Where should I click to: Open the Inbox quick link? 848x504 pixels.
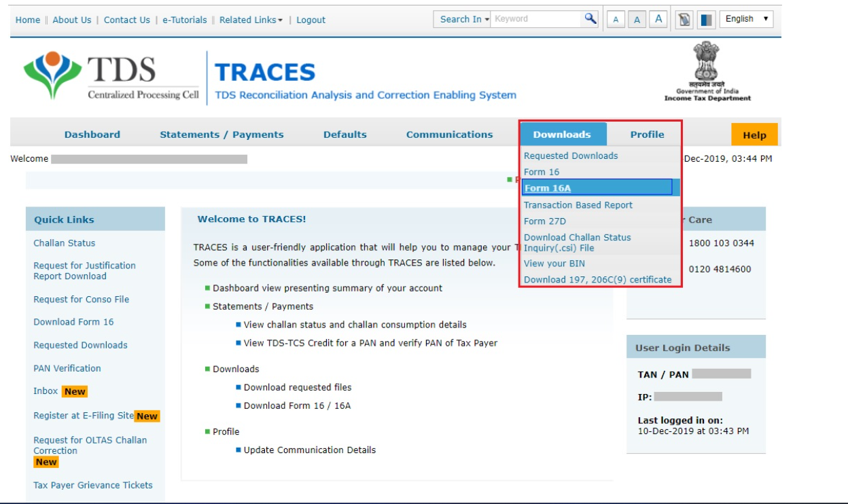pos(46,391)
